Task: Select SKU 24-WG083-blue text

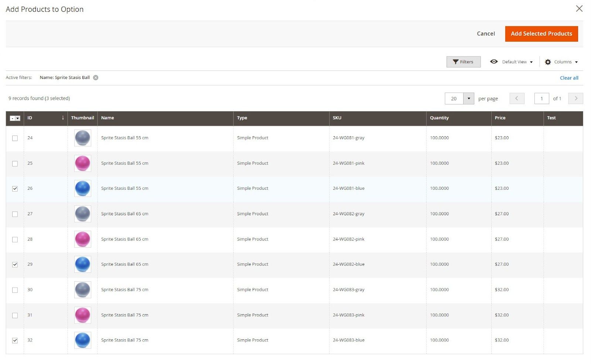Action: pyautogui.click(x=348, y=340)
